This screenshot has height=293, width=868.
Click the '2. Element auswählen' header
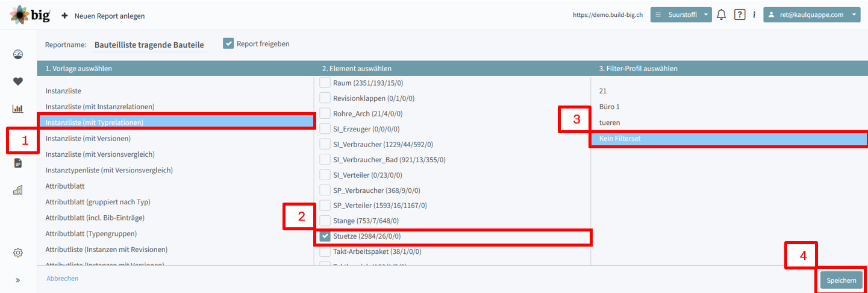click(357, 68)
